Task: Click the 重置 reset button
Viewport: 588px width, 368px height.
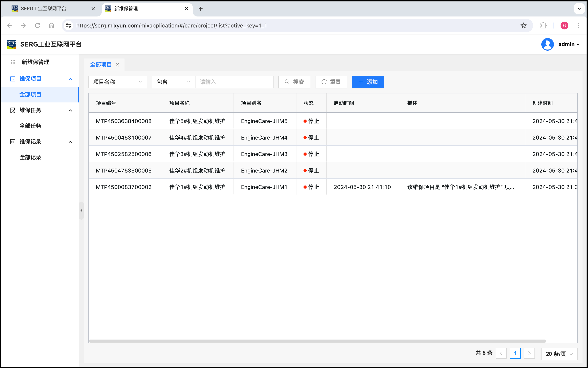Action: point(331,82)
